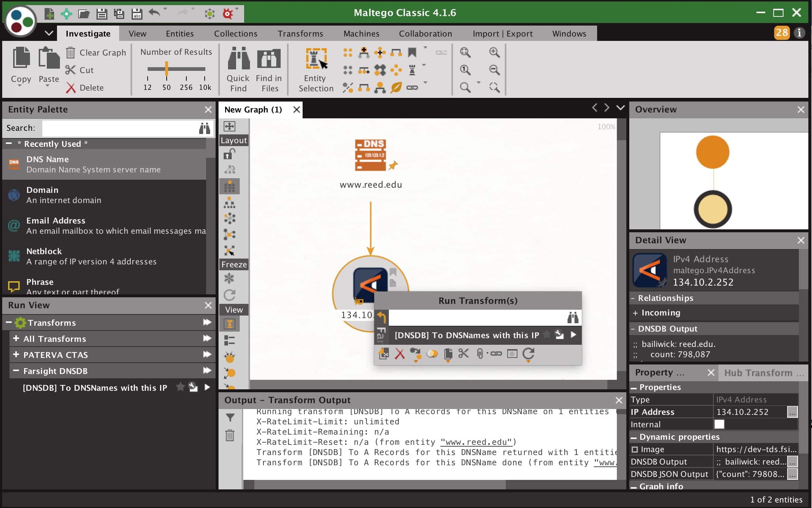Open the ribbon collapse chevron beside logo

[x=49, y=33]
